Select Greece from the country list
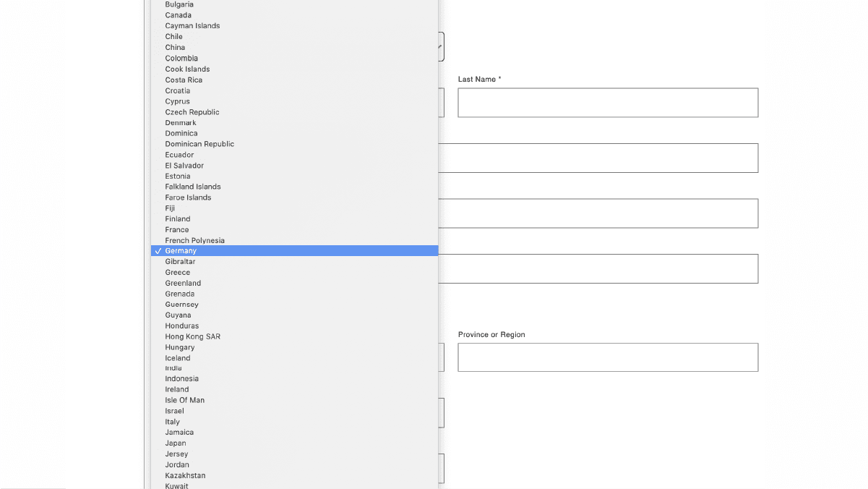Image resolution: width=868 pixels, height=489 pixels. coord(177,272)
